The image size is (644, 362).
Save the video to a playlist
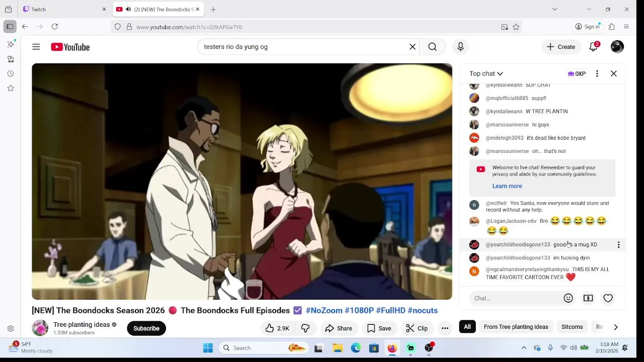[379, 328]
